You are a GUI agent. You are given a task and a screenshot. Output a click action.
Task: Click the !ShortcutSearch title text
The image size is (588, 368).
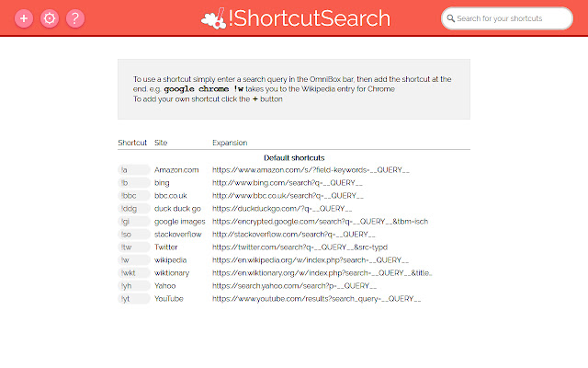(x=310, y=18)
